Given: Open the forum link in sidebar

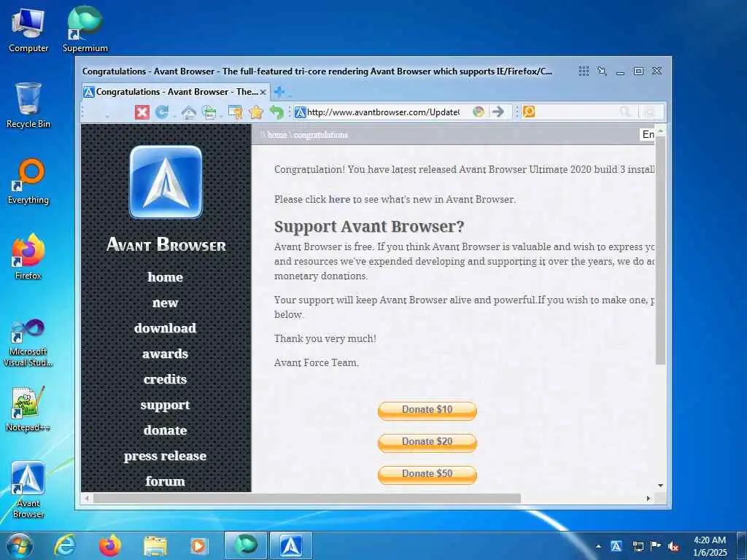Looking at the screenshot, I should (x=165, y=481).
